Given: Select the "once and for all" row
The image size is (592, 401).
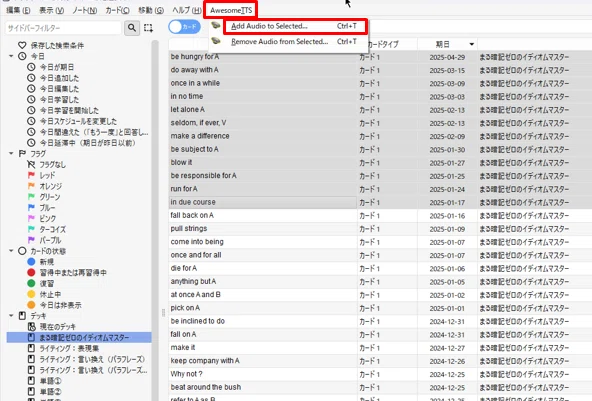Looking at the screenshot, I should 380,255.
